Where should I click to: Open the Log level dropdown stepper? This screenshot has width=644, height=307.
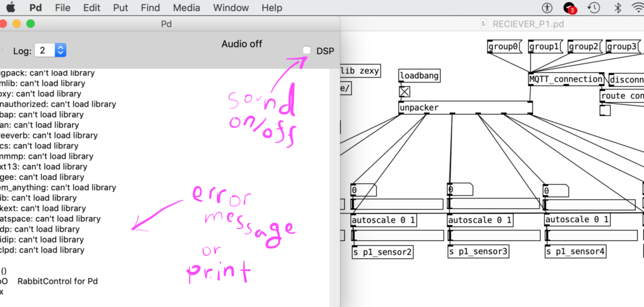click(60, 50)
